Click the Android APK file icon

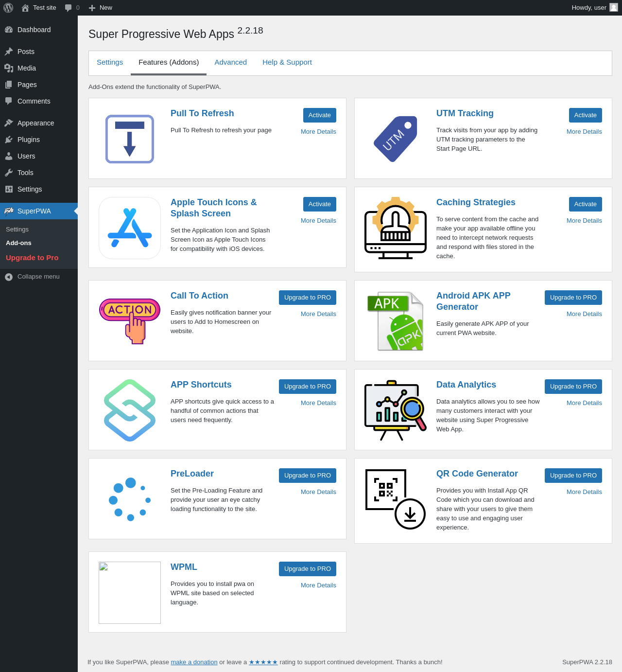(396, 321)
